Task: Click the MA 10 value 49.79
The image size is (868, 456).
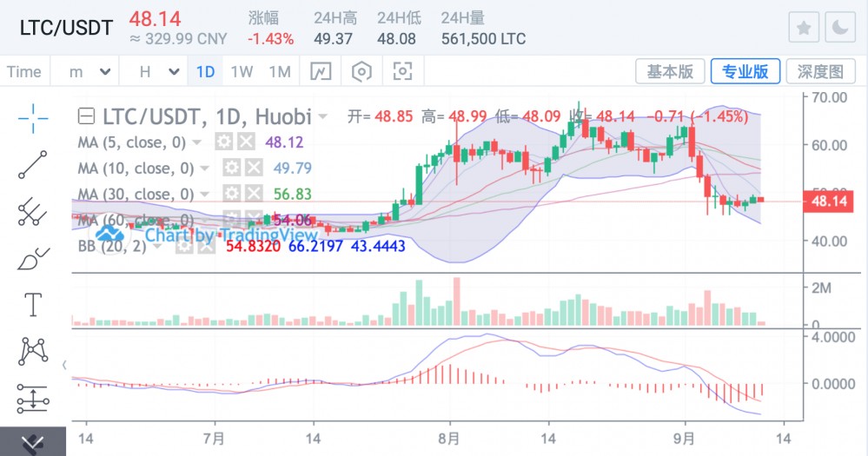Action: (292, 168)
